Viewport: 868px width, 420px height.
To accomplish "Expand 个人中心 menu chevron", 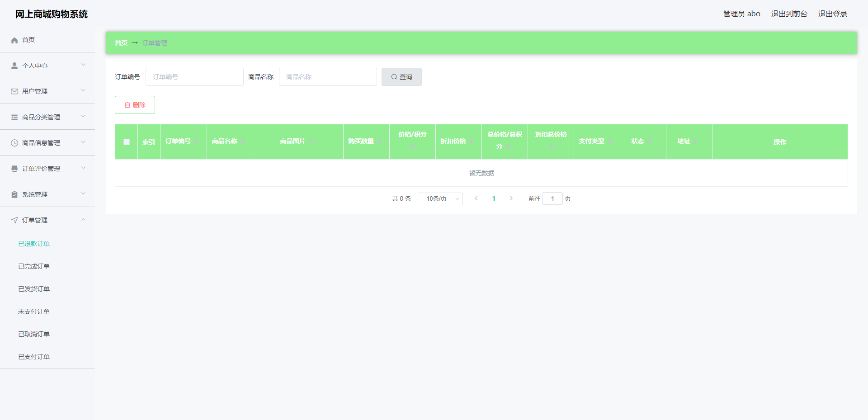I will [83, 65].
